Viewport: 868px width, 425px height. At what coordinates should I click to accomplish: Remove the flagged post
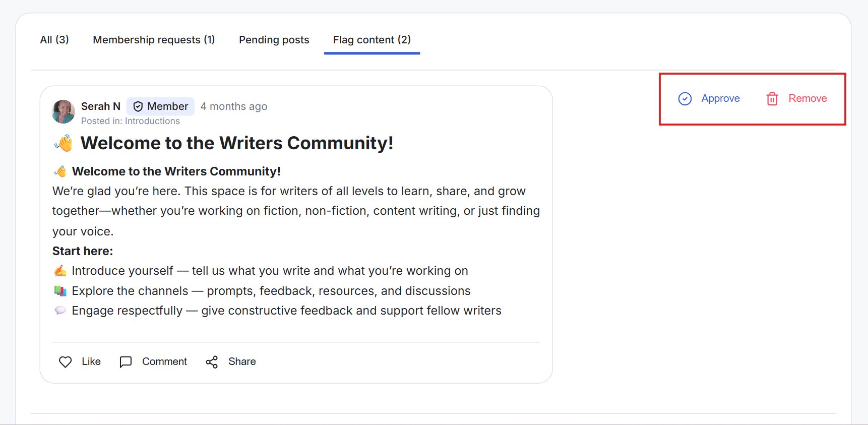tap(807, 99)
